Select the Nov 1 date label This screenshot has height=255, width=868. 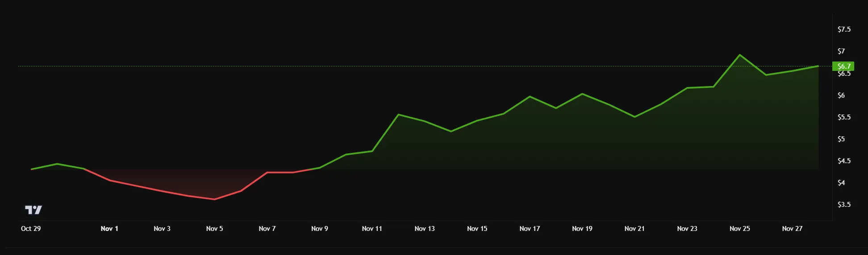pos(109,229)
